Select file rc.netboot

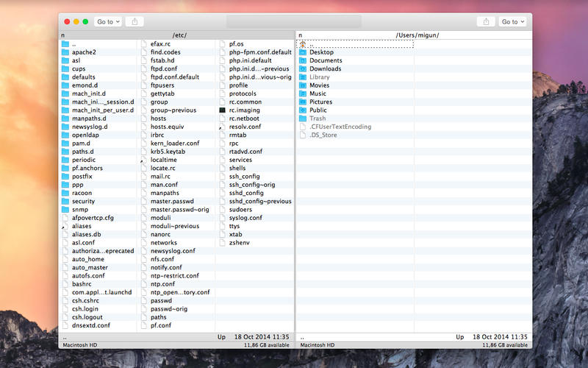[244, 118]
